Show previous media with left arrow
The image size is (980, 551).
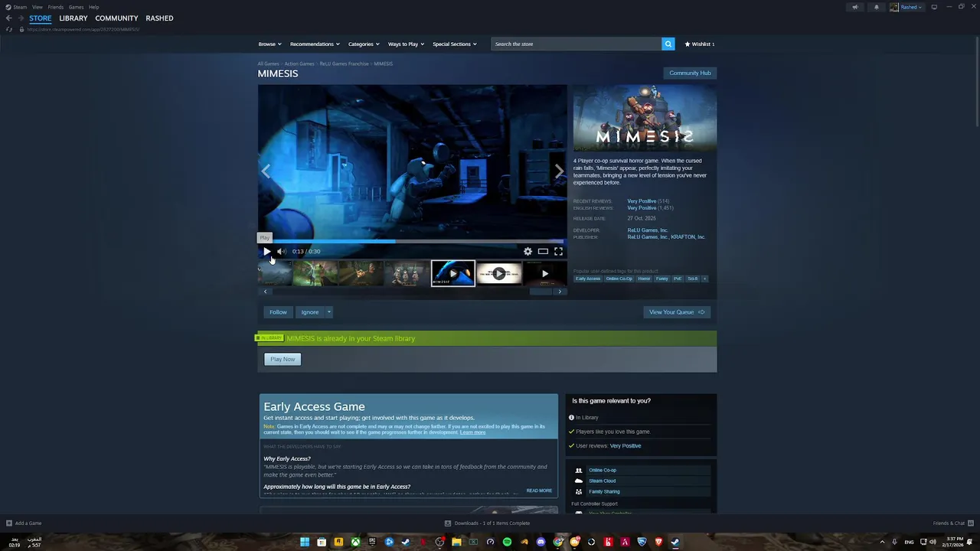pos(266,171)
